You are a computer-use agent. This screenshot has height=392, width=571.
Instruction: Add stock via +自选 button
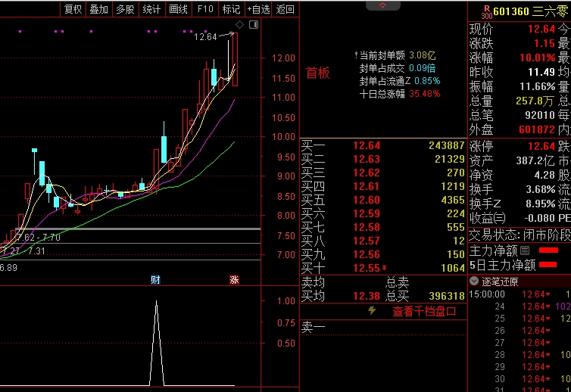[258, 9]
